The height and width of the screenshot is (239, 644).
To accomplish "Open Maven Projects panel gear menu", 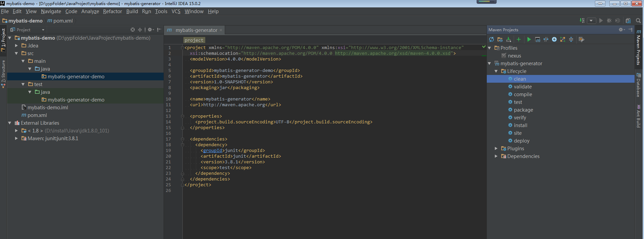I will [622, 30].
